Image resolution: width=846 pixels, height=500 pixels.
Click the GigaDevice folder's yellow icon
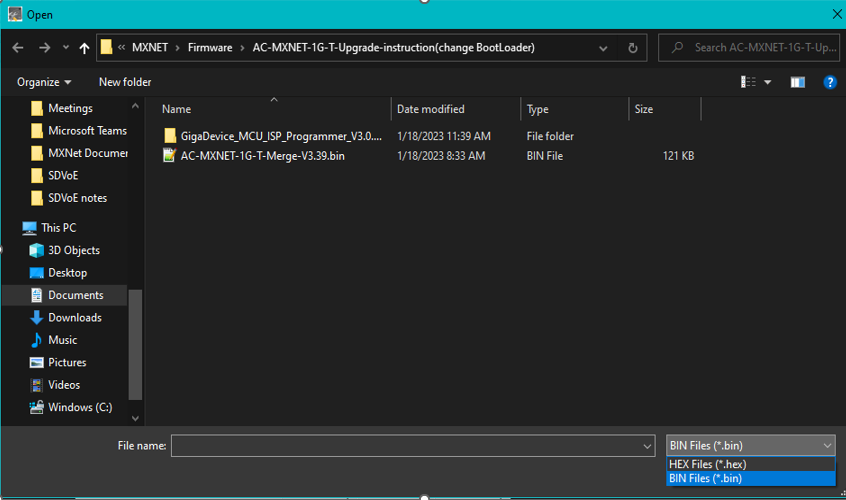click(x=170, y=135)
